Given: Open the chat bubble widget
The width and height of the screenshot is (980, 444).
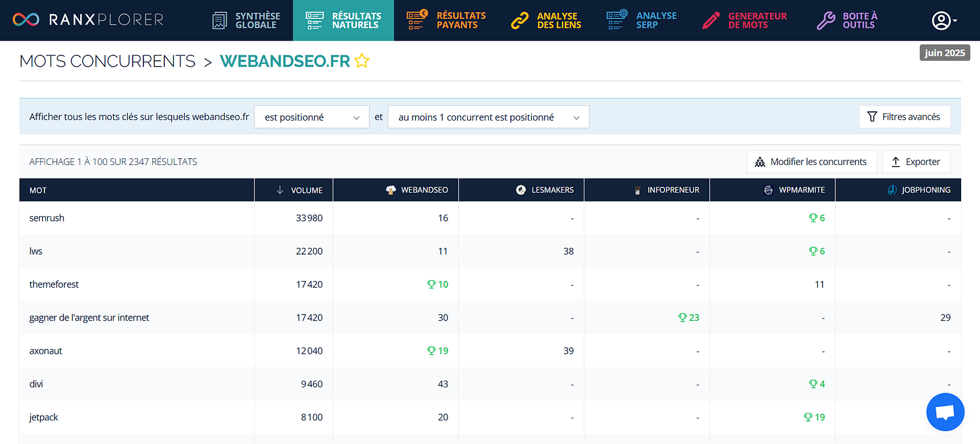Looking at the screenshot, I should (945, 412).
